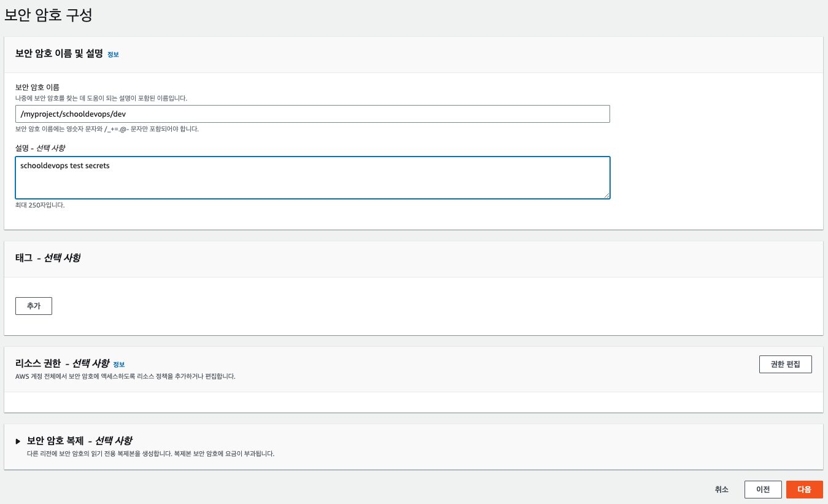This screenshot has height=504, width=828.
Task: Click the 보안 암호 구성 page heading
Action: [x=48, y=15]
